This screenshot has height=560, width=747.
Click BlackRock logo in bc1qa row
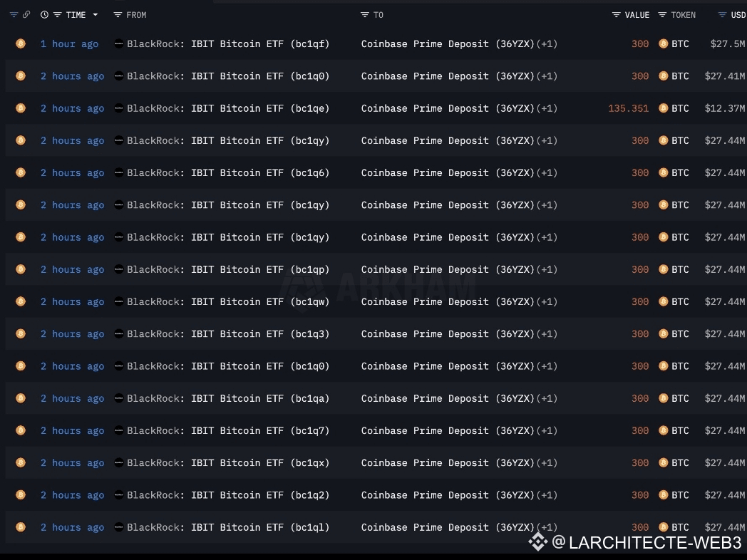click(x=118, y=398)
